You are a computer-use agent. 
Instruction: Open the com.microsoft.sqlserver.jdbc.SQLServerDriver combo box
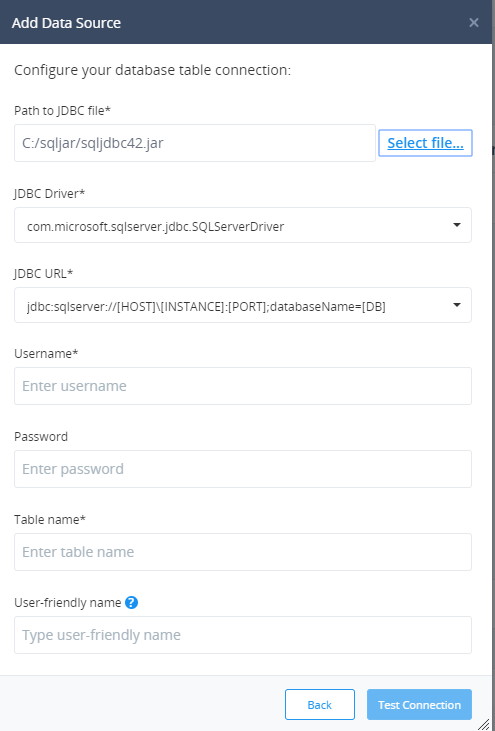pos(243,225)
